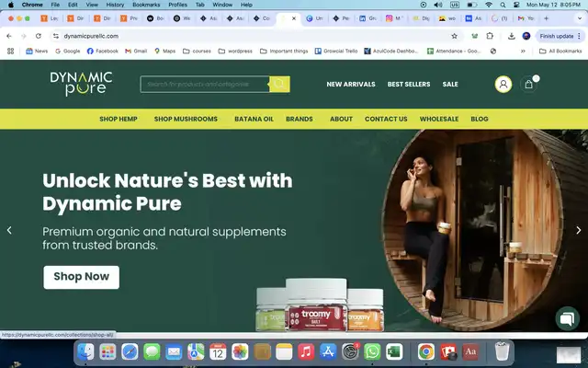588x368 pixels.
Task: Click the Chrome profile avatar
Action: point(526,36)
